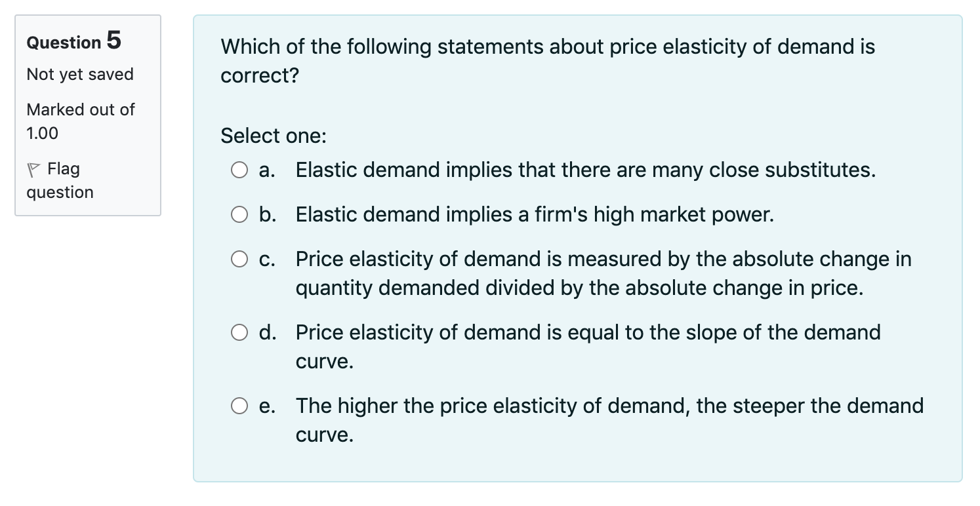Click the option e answer text
The image size is (980, 506).
(x=610, y=419)
